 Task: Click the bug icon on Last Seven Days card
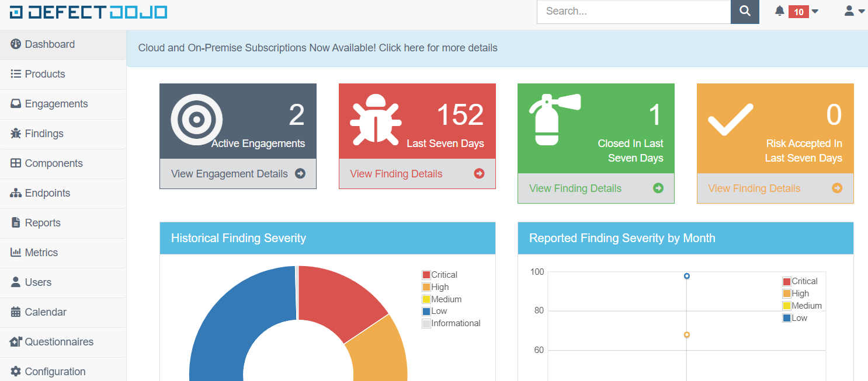coord(376,121)
